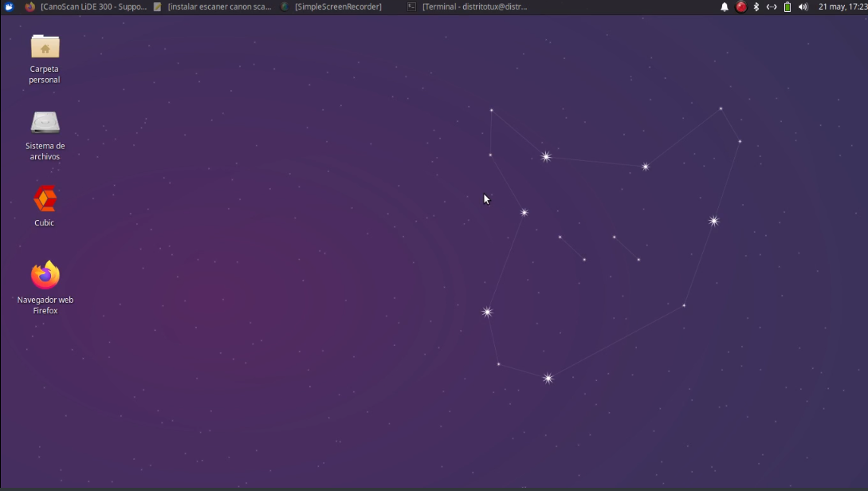Open the Bluetooth indicator in the system tray
This screenshot has height=491, width=868.
click(x=755, y=6)
